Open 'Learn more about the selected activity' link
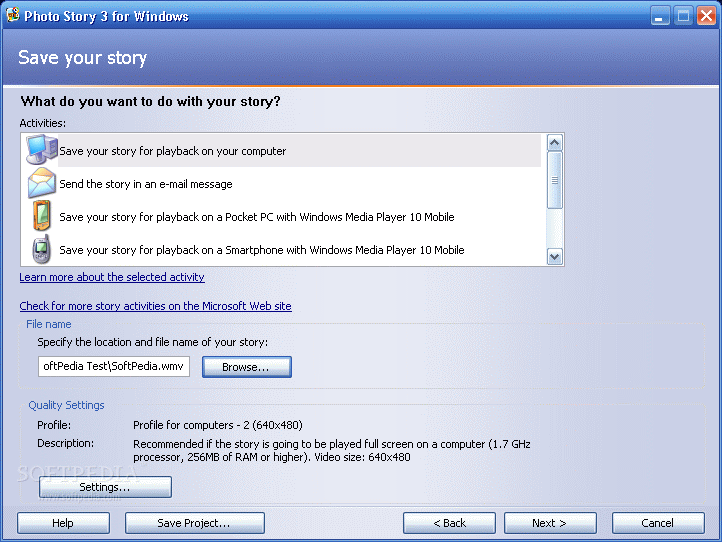This screenshot has height=542, width=722. pos(112,277)
